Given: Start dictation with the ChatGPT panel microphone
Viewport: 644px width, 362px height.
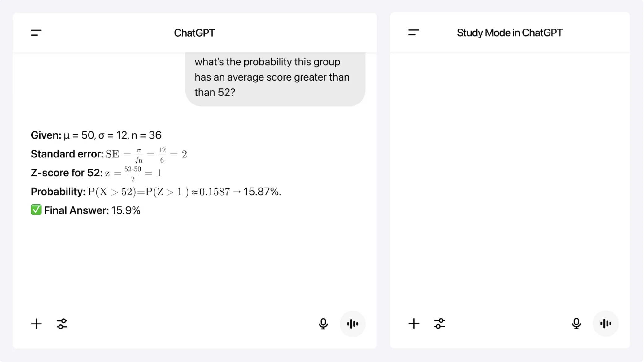Looking at the screenshot, I should point(323,324).
